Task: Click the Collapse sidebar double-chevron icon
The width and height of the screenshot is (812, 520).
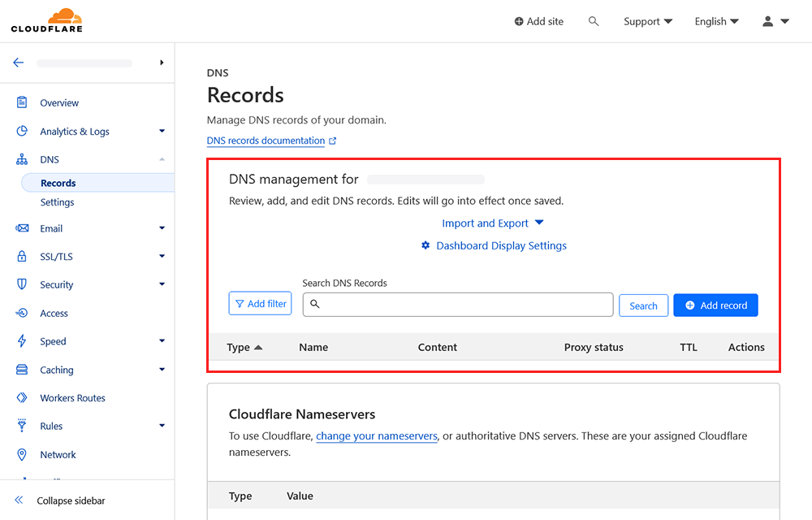Action: click(19, 500)
